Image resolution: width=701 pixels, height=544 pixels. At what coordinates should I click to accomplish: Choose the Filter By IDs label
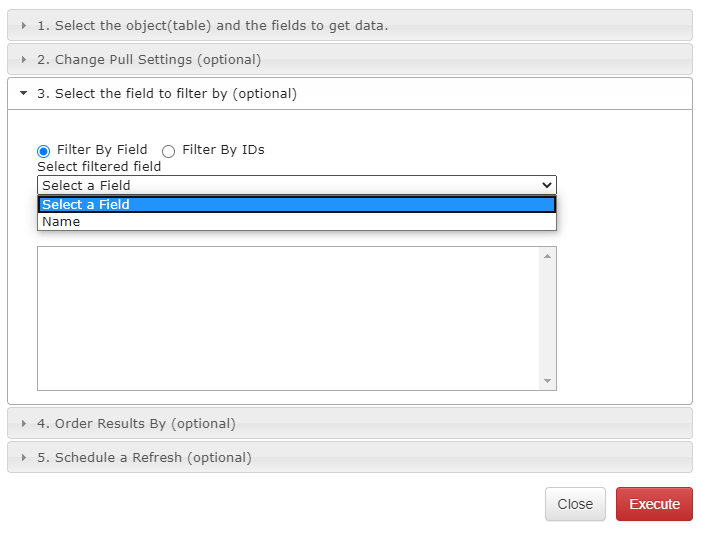click(223, 149)
